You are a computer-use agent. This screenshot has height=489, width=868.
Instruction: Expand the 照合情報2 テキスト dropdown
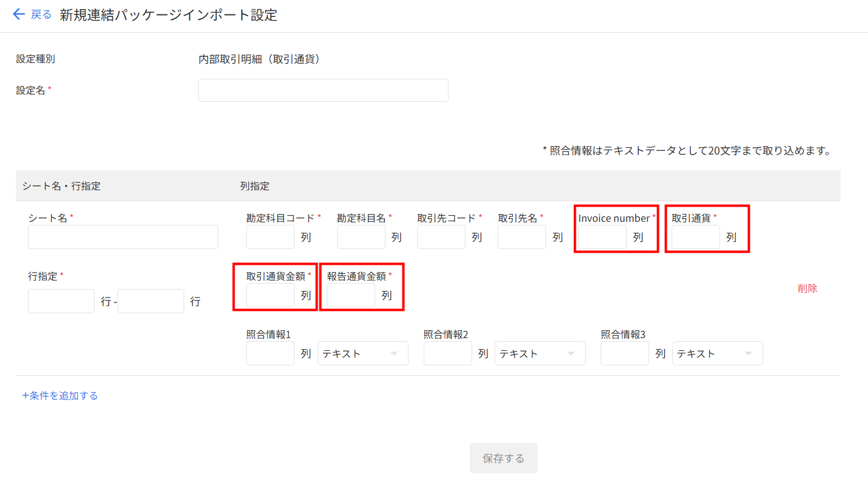point(539,353)
